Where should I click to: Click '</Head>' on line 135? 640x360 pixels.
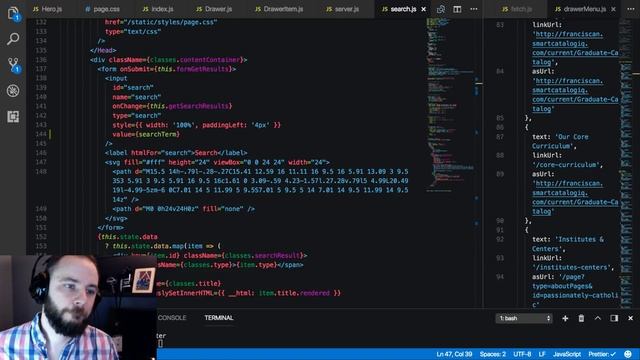click(103, 50)
